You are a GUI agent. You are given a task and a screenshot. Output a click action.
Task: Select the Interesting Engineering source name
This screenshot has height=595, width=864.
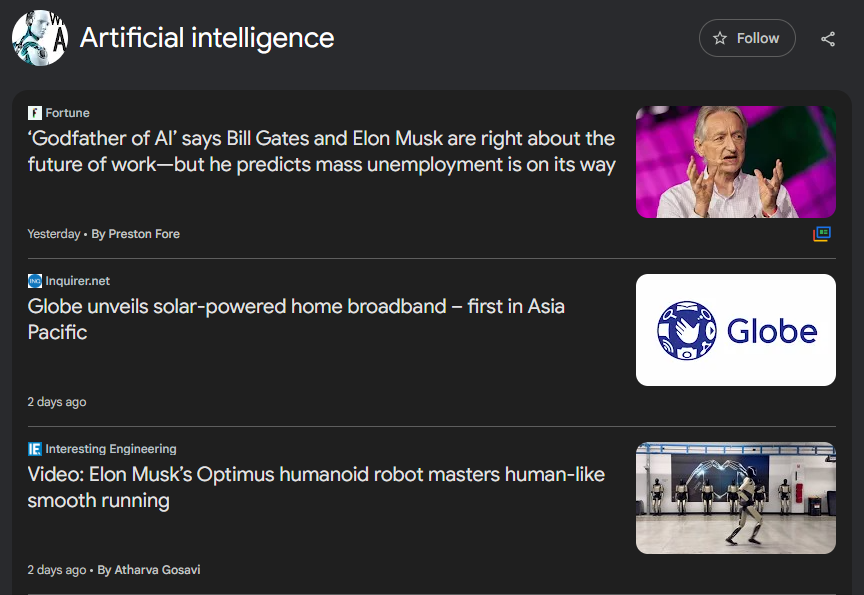(111, 449)
